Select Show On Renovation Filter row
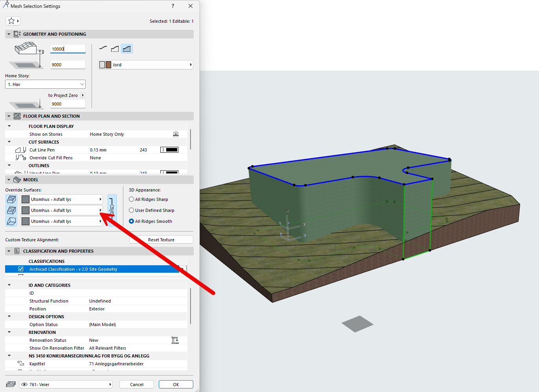The width and height of the screenshot is (539, 392). (96, 348)
